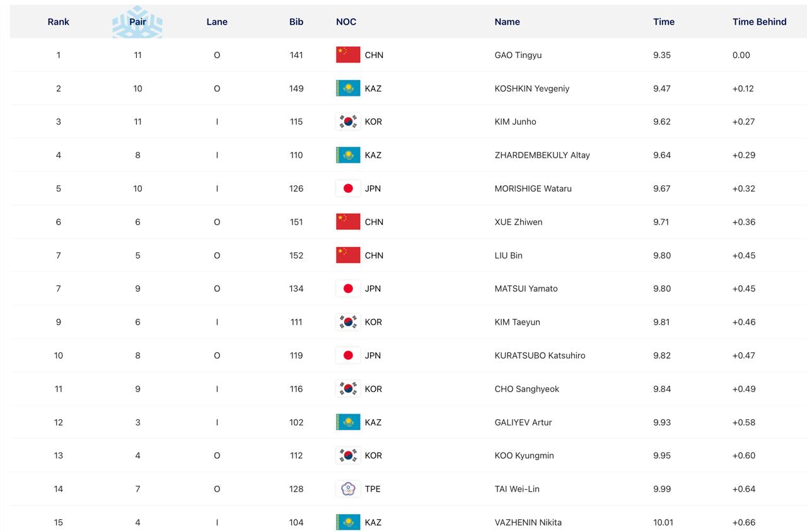The width and height of the screenshot is (807, 532).
Task: Click the Kazakhstan flag beside KOSHKIN Yevgeniy
Action: point(347,88)
